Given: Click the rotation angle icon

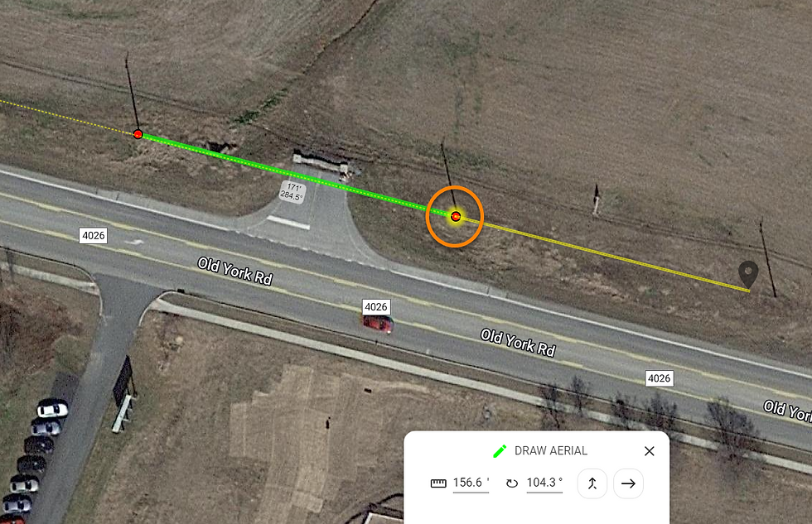Looking at the screenshot, I should click(512, 483).
